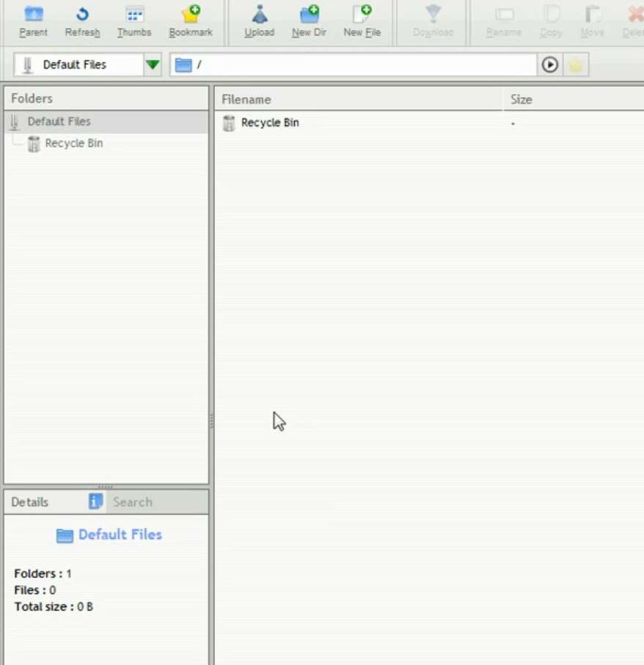Create a New File
Viewport: 644px width, 665px height.
click(x=362, y=21)
